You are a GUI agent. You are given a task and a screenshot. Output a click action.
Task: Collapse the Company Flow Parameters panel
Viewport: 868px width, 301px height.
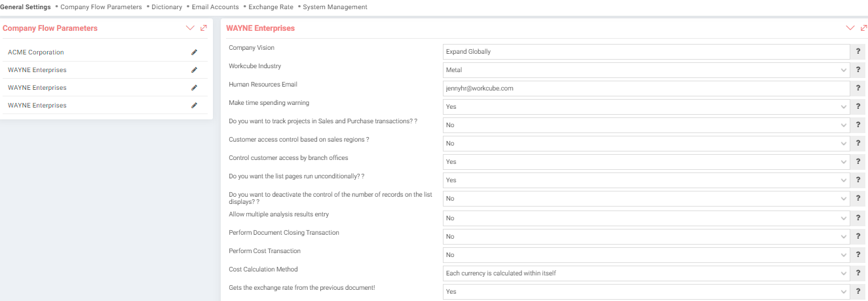click(x=190, y=28)
